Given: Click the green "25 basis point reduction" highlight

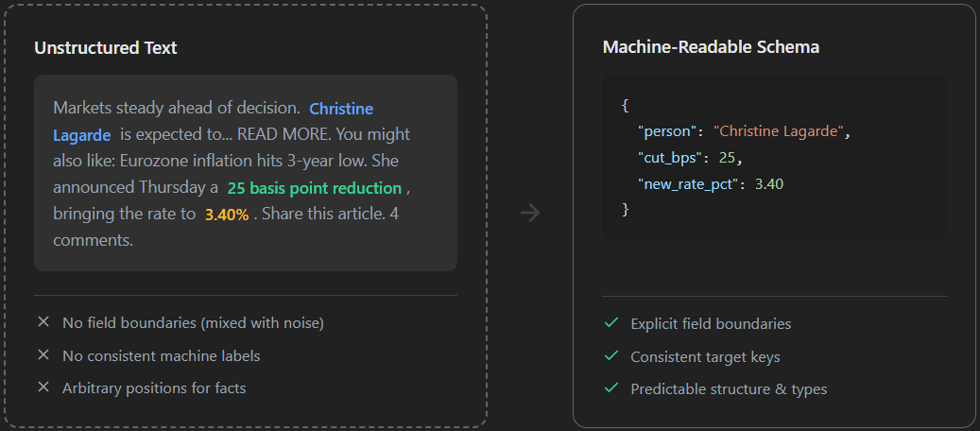Looking at the screenshot, I should (x=315, y=188).
